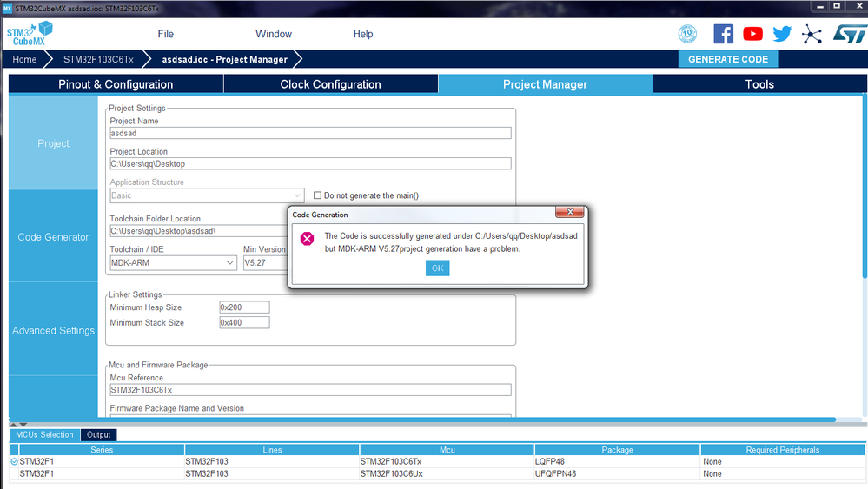Screen dimensions: 868x489
Task: Click the STM32F103C6Tx breadcrumb
Action: [98, 59]
